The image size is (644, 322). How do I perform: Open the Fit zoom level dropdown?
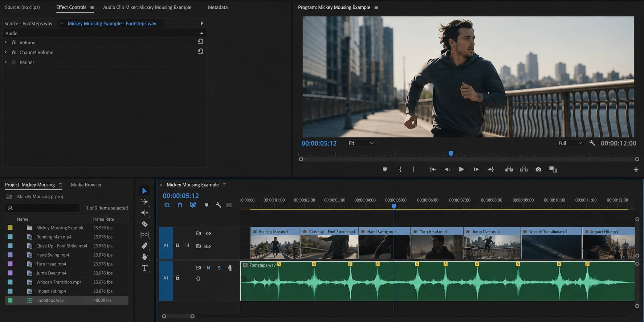click(360, 143)
